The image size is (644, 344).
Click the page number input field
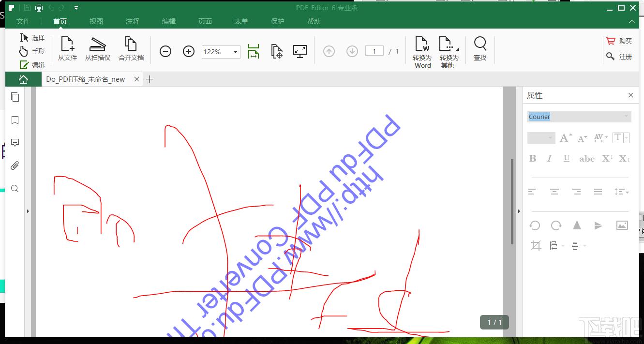point(374,51)
